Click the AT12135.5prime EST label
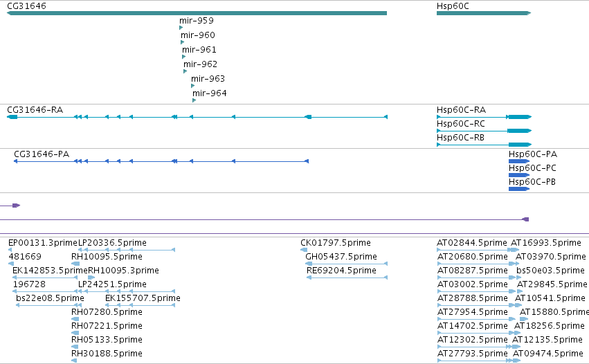589x364 pixels. 547,340
